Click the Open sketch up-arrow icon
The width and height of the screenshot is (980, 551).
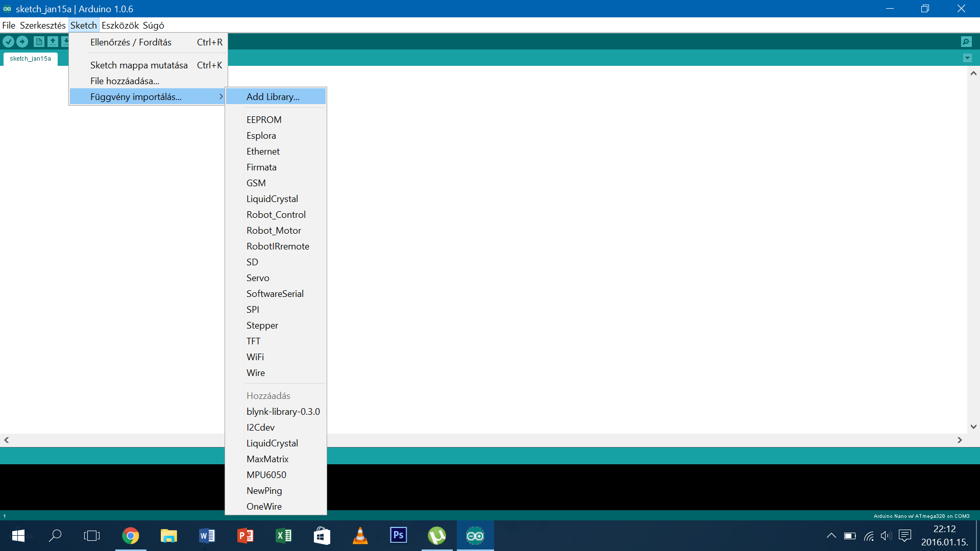[x=53, y=42]
